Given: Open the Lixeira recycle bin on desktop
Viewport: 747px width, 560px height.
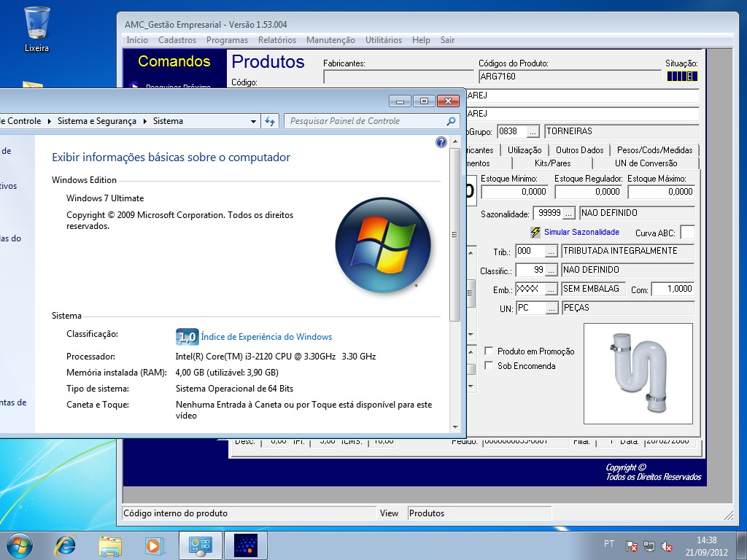Looking at the screenshot, I should [x=36, y=29].
